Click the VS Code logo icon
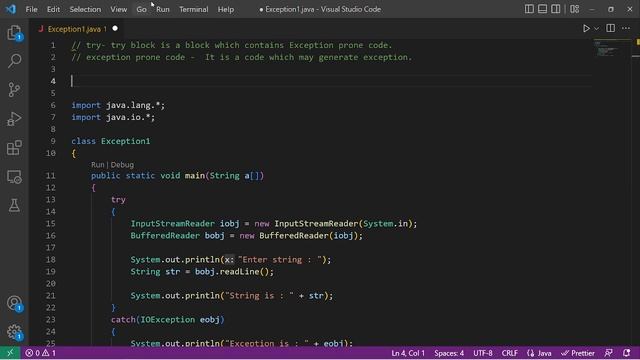The image size is (640, 360). click(11, 9)
